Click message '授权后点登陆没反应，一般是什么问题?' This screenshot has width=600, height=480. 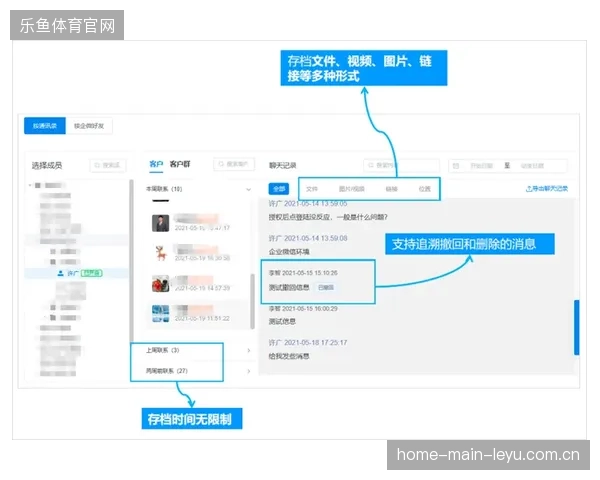tap(328, 217)
